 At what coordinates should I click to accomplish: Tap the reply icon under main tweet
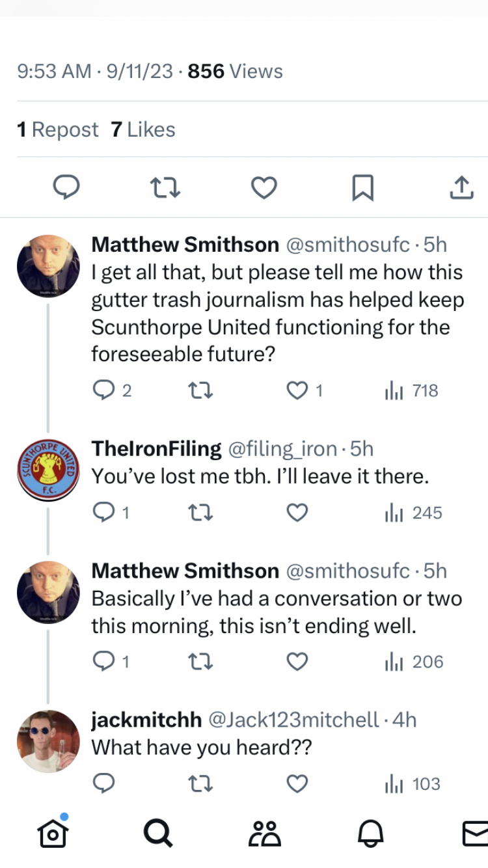(66, 188)
